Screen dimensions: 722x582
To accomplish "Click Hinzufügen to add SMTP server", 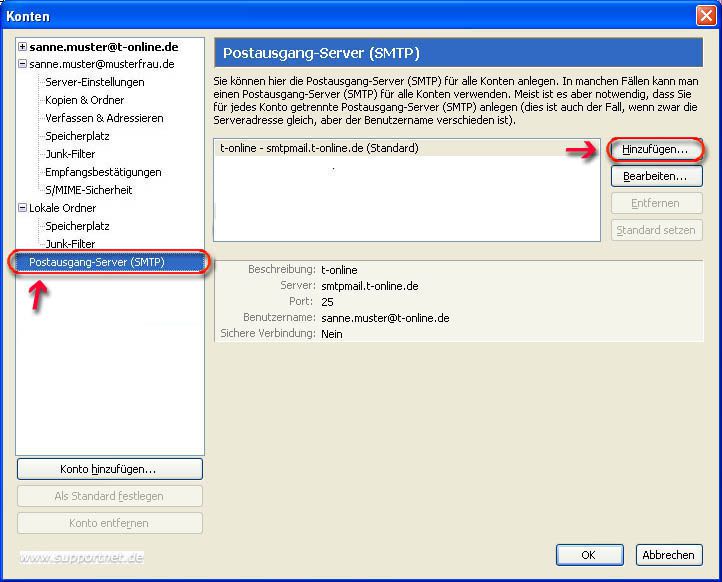I will [655, 149].
